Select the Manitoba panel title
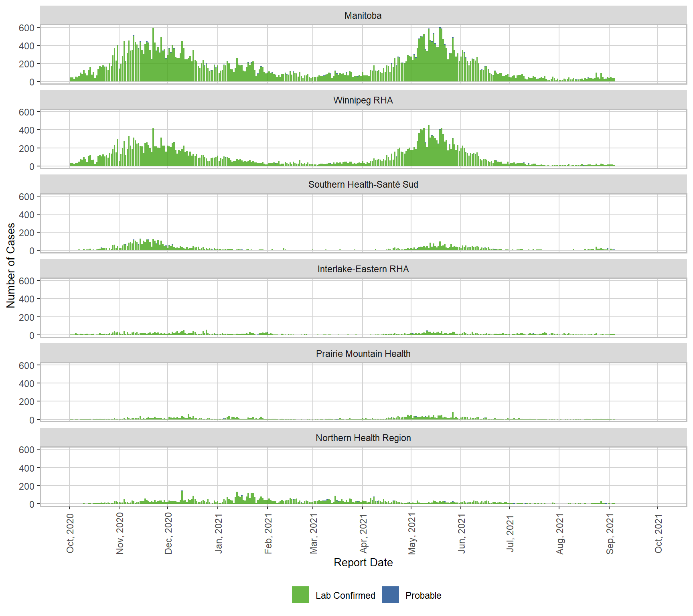The height and width of the screenshot is (616, 693). tap(363, 16)
